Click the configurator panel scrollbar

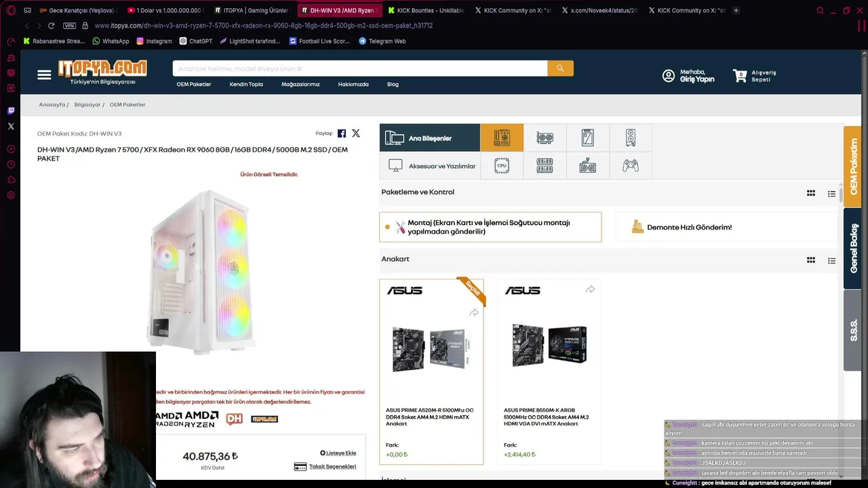pyautogui.click(x=841, y=197)
